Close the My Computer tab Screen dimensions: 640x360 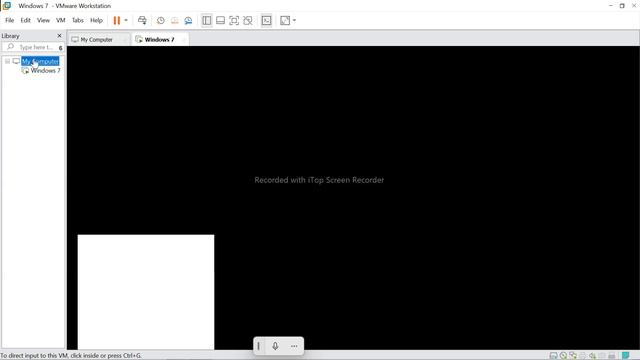point(125,40)
